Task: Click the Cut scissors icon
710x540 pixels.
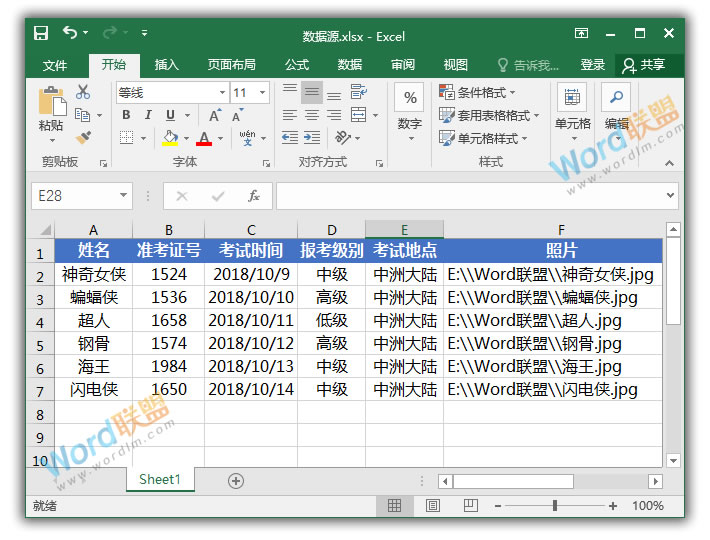Action: [83, 92]
